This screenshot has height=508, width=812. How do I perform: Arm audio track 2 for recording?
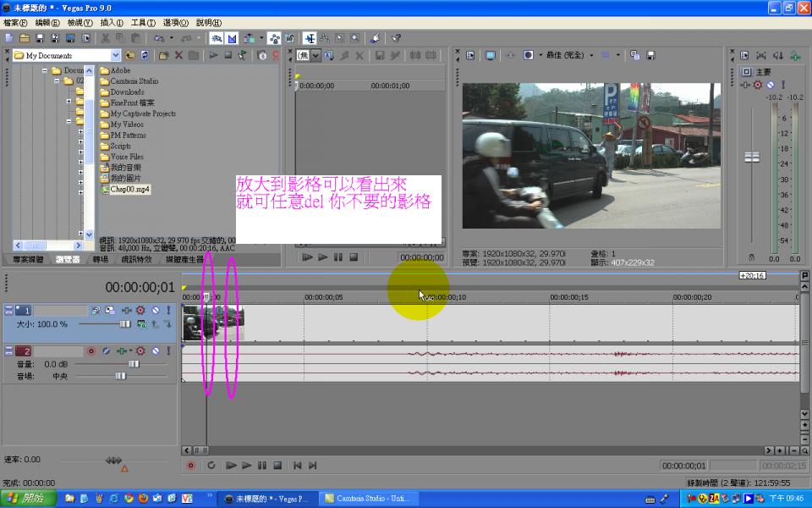pyautogui.click(x=91, y=351)
